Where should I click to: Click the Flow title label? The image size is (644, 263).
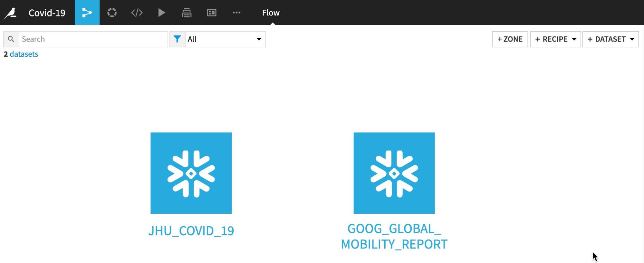[x=271, y=13]
